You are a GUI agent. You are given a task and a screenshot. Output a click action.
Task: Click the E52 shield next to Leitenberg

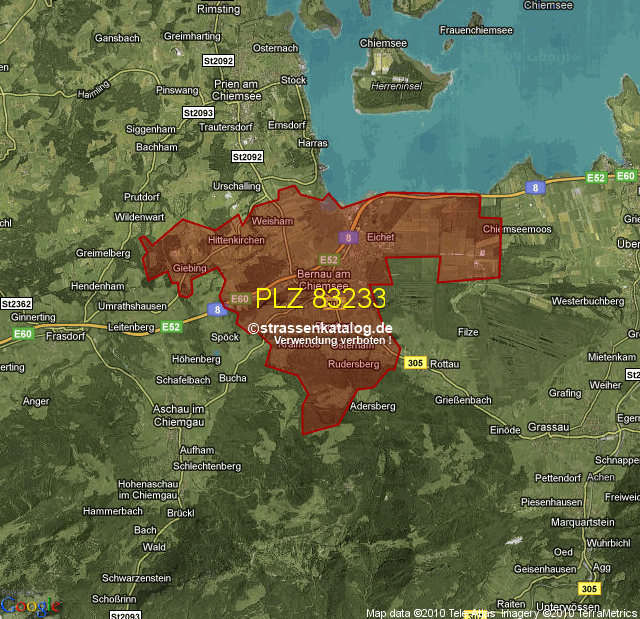click(x=171, y=326)
